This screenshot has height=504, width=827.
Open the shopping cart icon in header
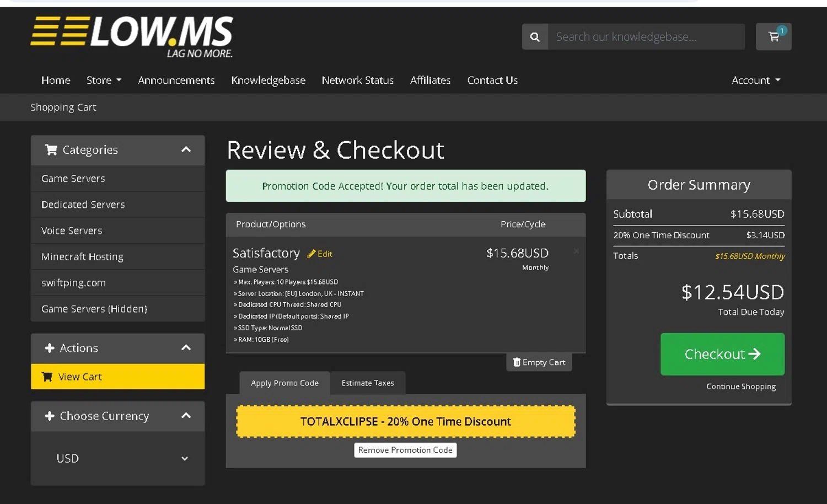pyautogui.click(x=774, y=36)
